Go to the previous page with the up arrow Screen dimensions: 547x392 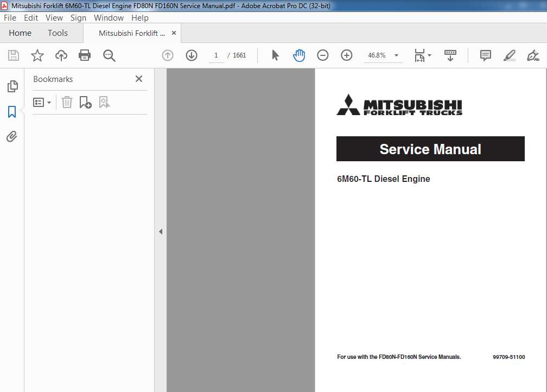[168, 55]
